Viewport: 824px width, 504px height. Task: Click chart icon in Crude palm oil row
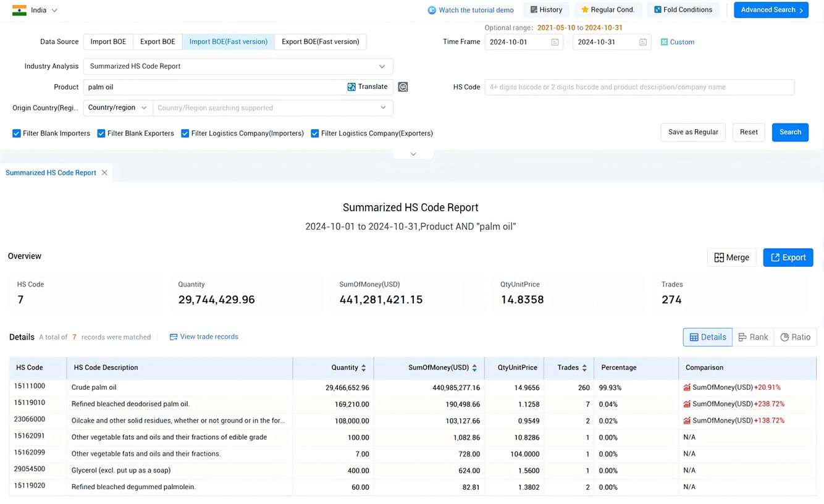point(687,387)
